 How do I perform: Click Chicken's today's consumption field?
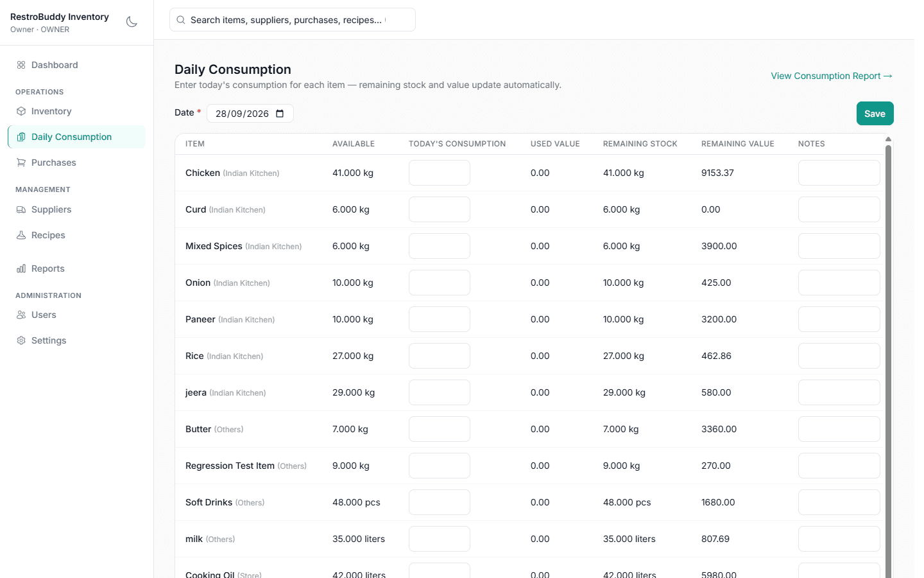tap(440, 173)
